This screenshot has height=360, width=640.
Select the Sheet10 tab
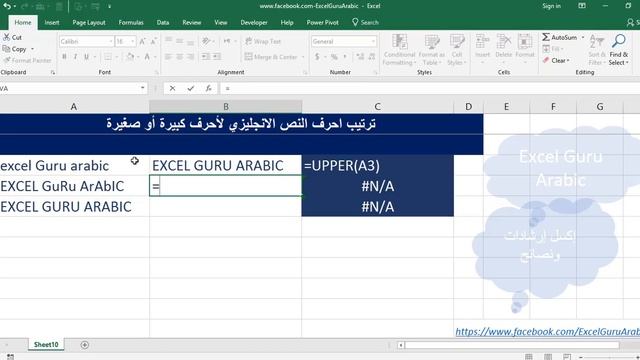(x=46, y=344)
